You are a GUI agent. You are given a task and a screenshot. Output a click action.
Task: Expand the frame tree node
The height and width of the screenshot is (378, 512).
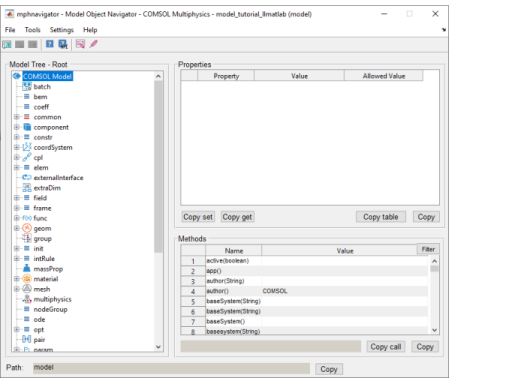[16, 208]
